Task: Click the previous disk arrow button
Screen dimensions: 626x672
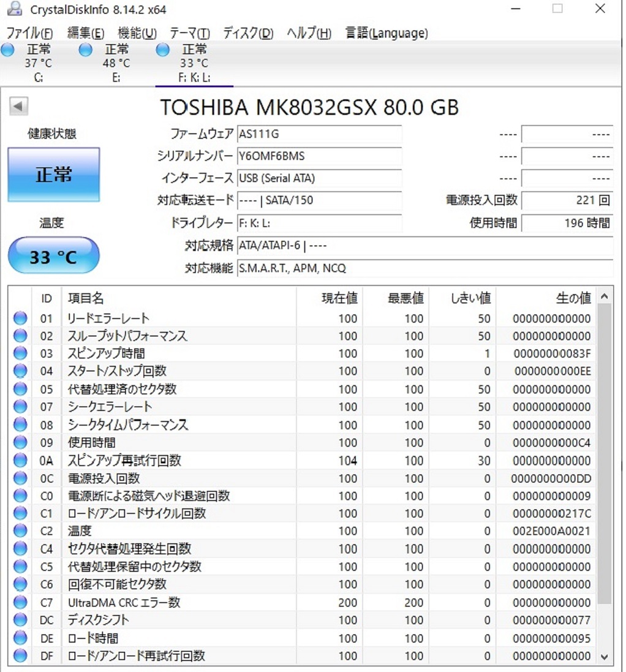Action: [x=18, y=106]
